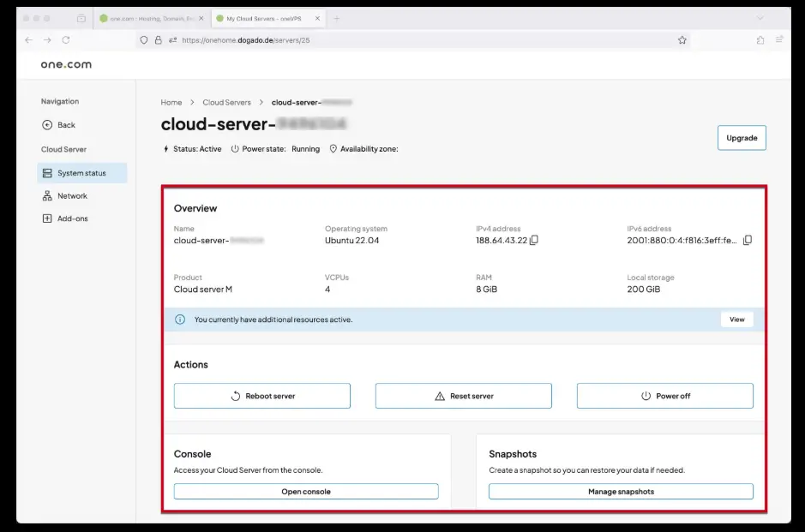Click the IPv6 address value 2001:880
This screenshot has width=805, height=532.
(x=682, y=241)
